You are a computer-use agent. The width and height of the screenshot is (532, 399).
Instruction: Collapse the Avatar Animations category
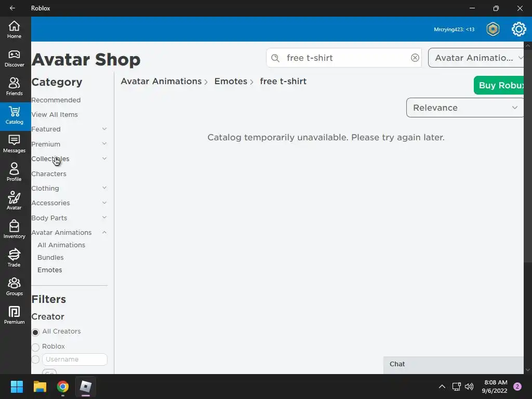pyautogui.click(x=104, y=232)
